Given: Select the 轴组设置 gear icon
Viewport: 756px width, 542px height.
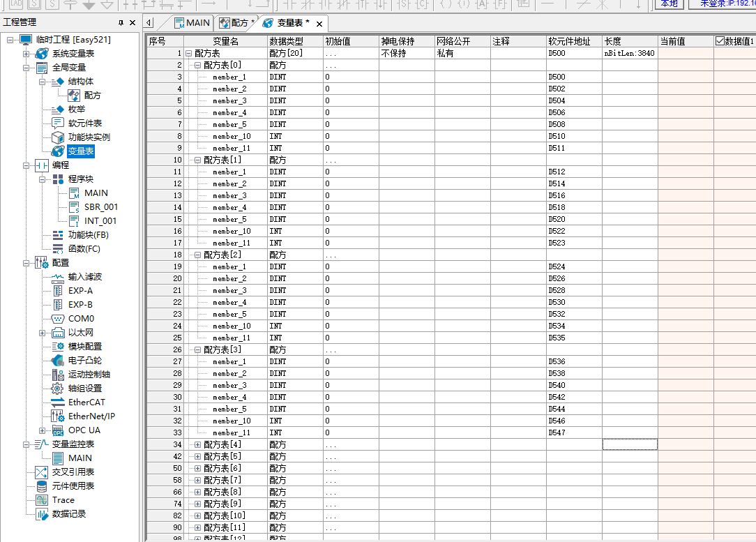Looking at the screenshot, I should click(x=58, y=389).
